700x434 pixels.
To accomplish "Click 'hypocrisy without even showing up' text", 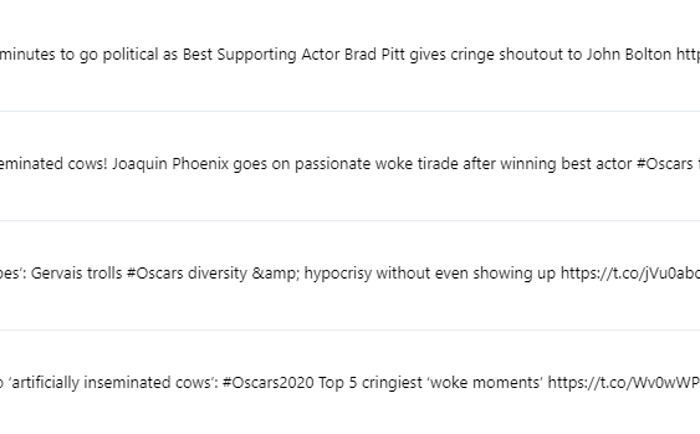I will tap(429, 273).
